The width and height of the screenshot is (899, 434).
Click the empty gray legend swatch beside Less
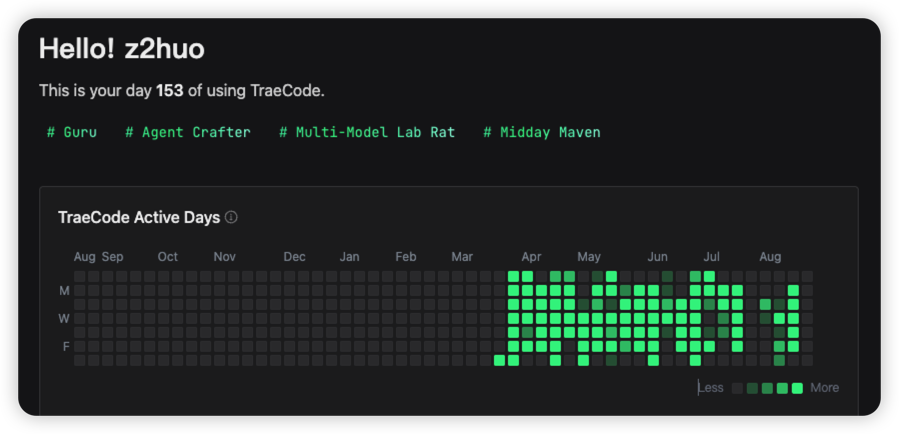[x=737, y=388]
